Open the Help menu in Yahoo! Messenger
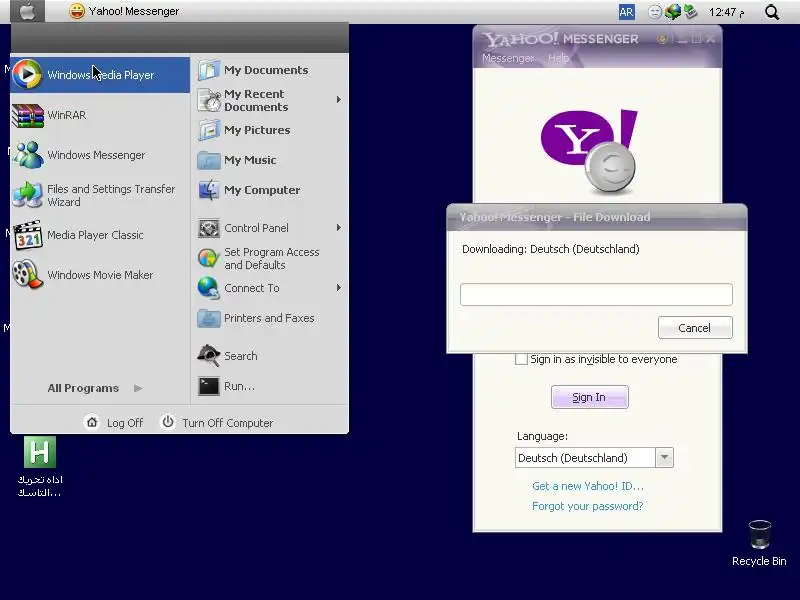 [558, 58]
